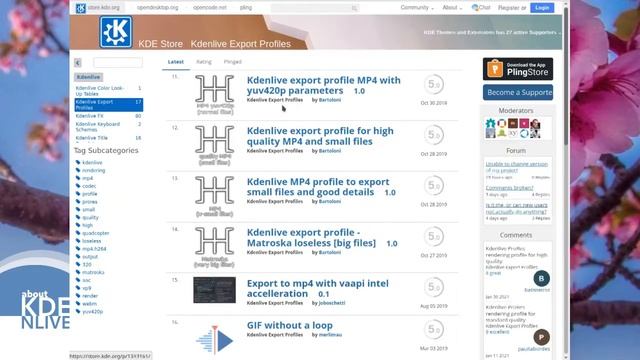Click the Login button
This screenshot has width=640, height=360.
tap(542, 8)
